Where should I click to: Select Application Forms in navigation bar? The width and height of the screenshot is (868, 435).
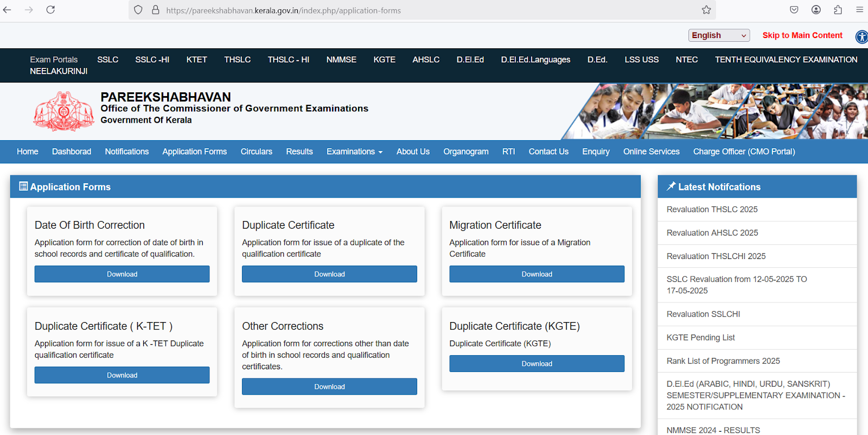[195, 152]
